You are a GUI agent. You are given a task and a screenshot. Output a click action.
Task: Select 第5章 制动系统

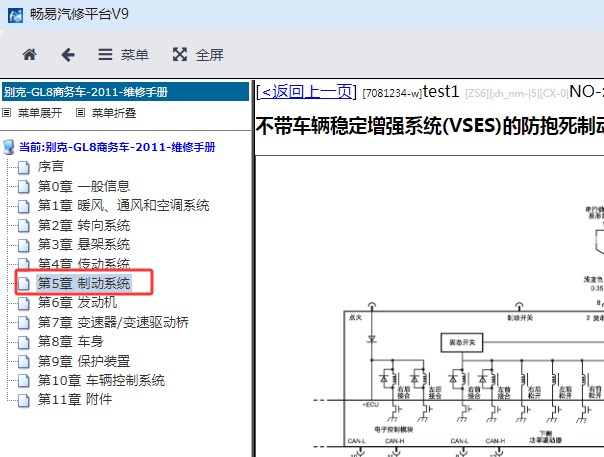coord(84,283)
